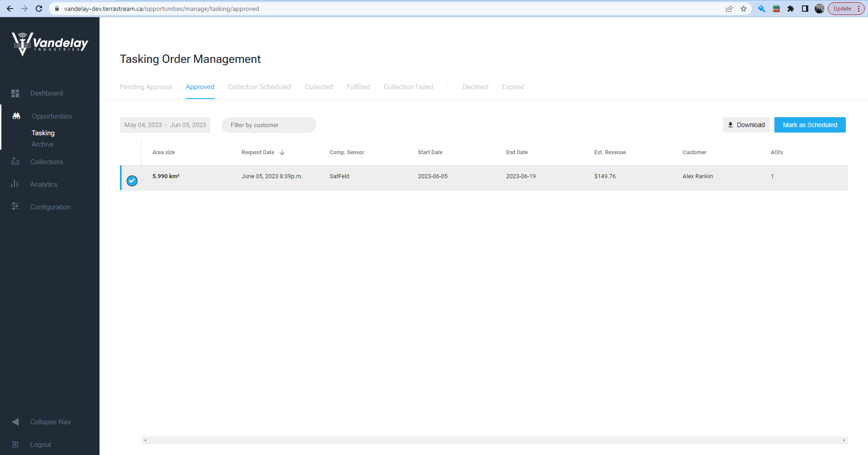Screen dimensions: 868x455
Task: Click the Opportunities binoculars icon
Action: 16,116
